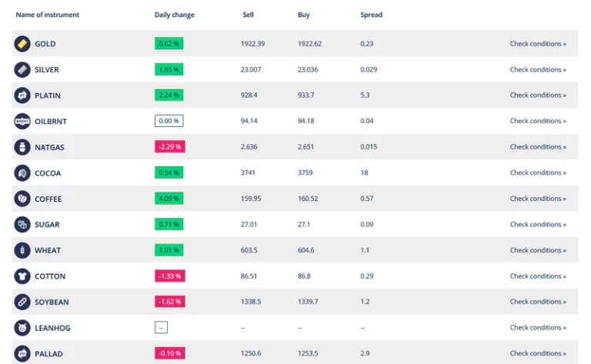Click the WHEAT instrument name
The height and width of the screenshot is (364, 591).
tap(48, 250)
